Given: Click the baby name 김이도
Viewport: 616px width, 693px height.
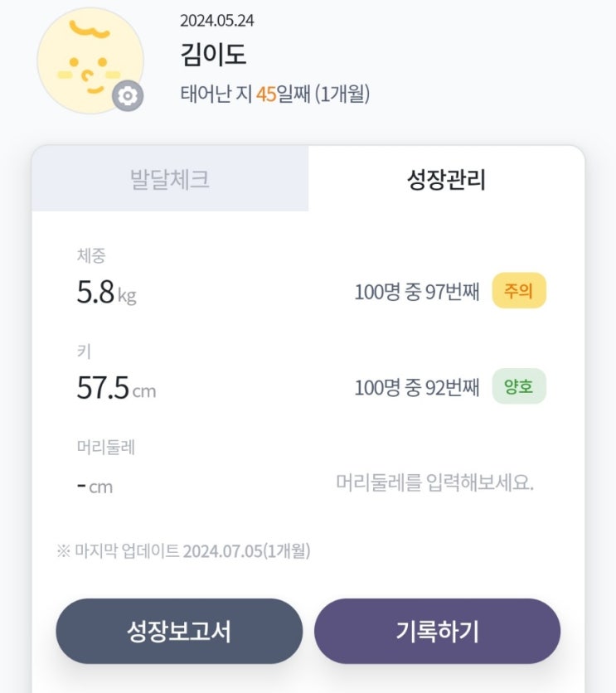Looking at the screenshot, I should [213, 55].
